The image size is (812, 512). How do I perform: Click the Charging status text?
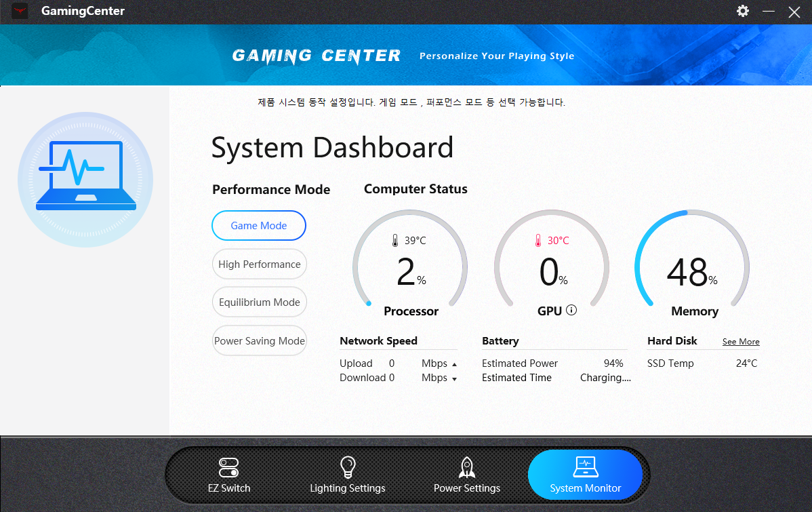coord(605,378)
